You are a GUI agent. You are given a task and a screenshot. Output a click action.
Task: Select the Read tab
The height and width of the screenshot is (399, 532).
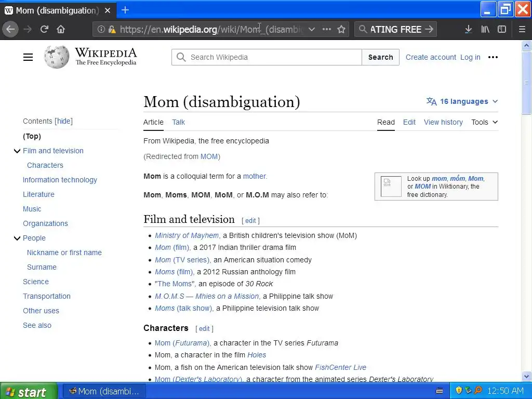pyautogui.click(x=386, y=122)
